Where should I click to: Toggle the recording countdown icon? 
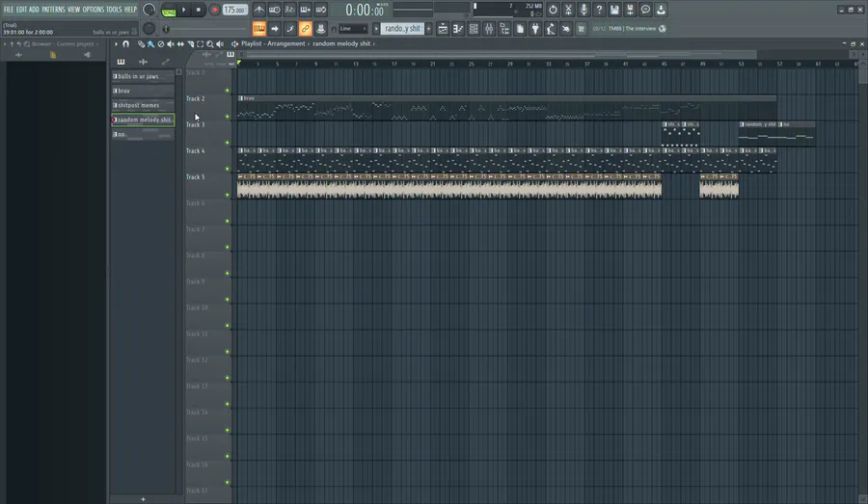(x=289, y=10)
